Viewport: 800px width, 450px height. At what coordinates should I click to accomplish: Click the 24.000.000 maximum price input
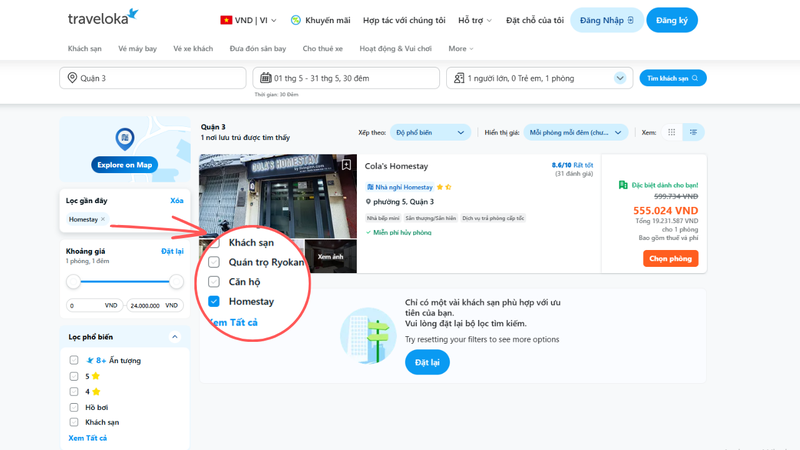pos(155,305)
